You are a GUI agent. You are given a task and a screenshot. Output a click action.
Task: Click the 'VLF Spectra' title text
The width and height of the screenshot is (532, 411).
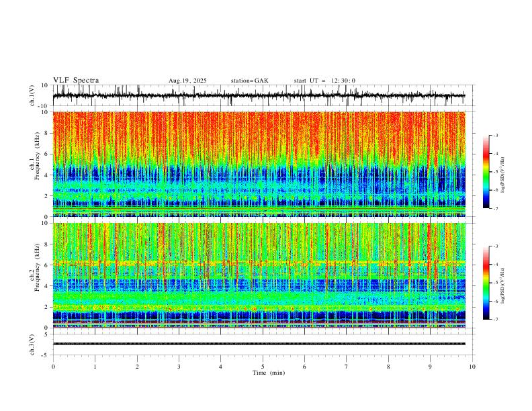point(76,81)
